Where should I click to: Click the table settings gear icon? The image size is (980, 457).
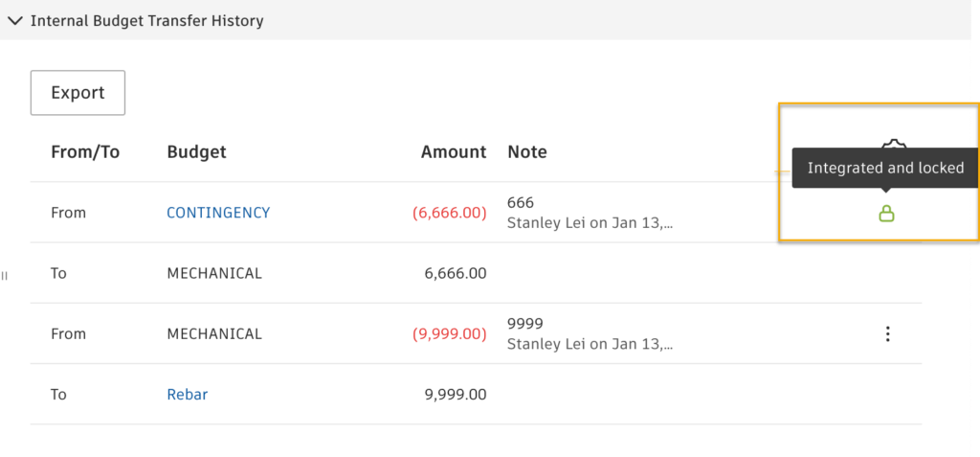coord(894,144)
